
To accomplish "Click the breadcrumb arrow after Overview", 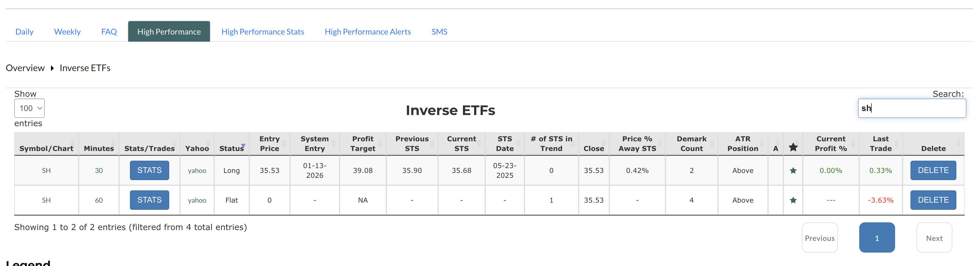I will 52,68.
